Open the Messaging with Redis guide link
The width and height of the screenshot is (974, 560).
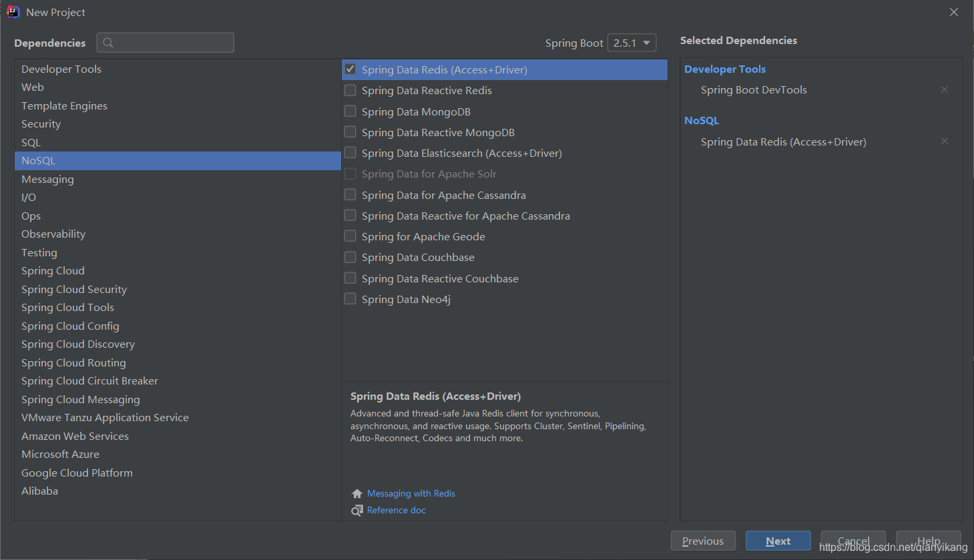pyautogui.click(x=411, y=494)
